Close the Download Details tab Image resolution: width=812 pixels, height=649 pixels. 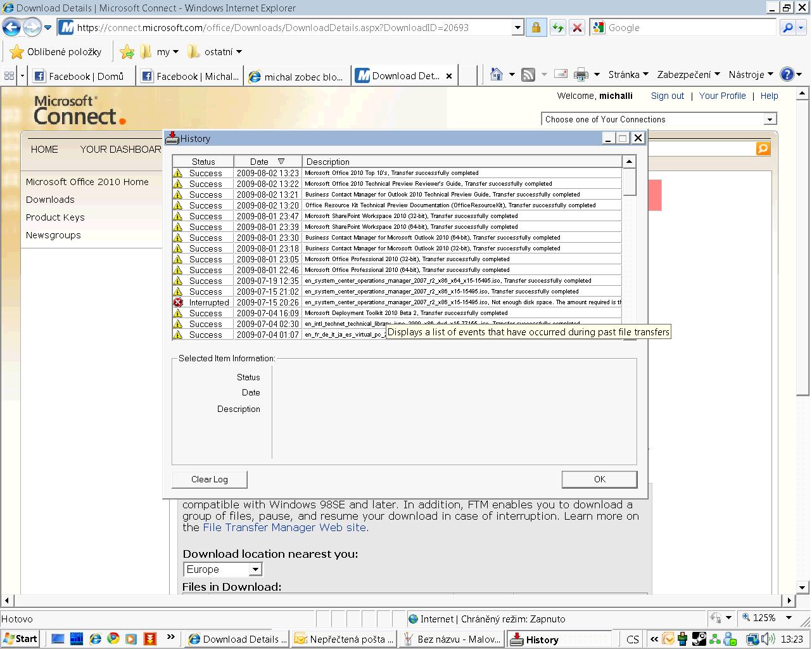[449, 75]
